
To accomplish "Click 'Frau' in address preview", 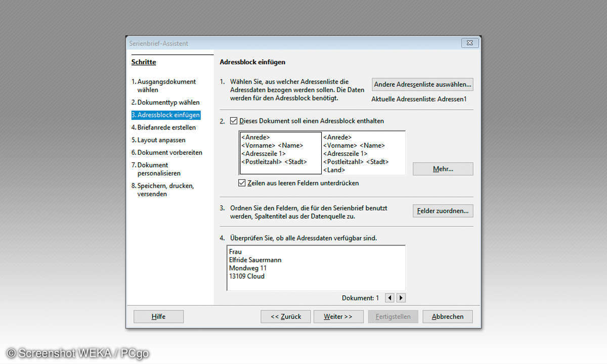I will [x=236, y=252].
